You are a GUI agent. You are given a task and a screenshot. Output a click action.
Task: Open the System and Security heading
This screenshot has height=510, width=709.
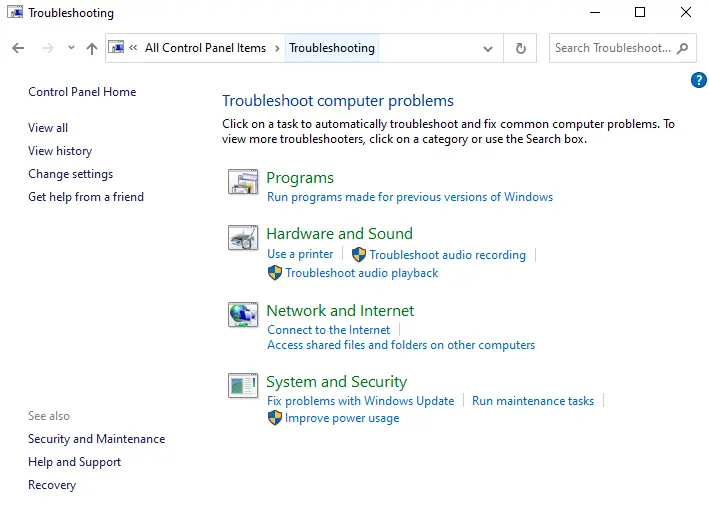[336, 382]
